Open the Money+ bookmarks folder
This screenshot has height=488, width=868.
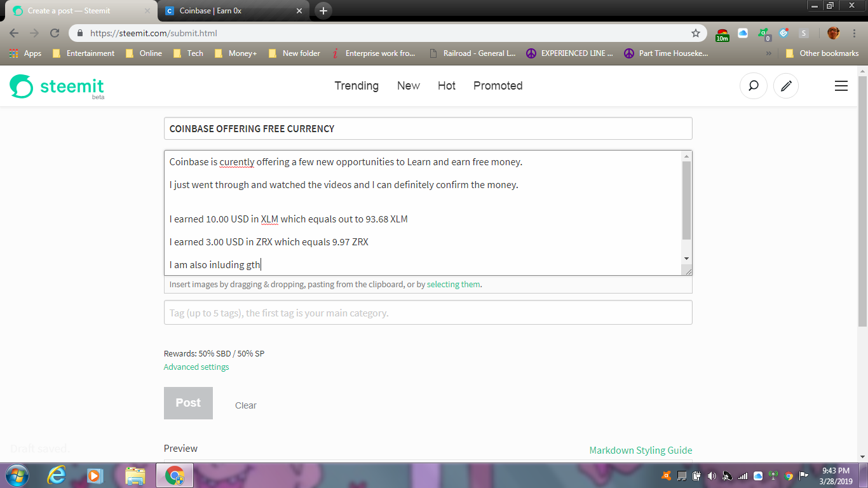pos(236,53)
